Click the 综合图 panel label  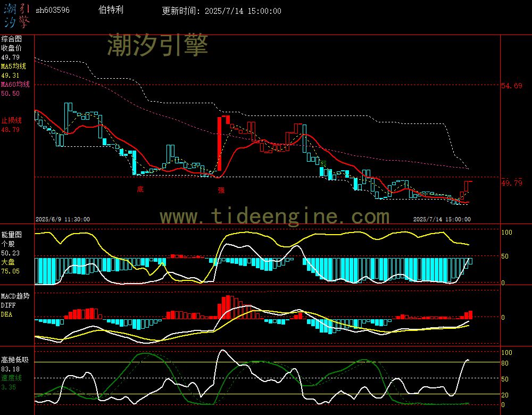point(12,39)
